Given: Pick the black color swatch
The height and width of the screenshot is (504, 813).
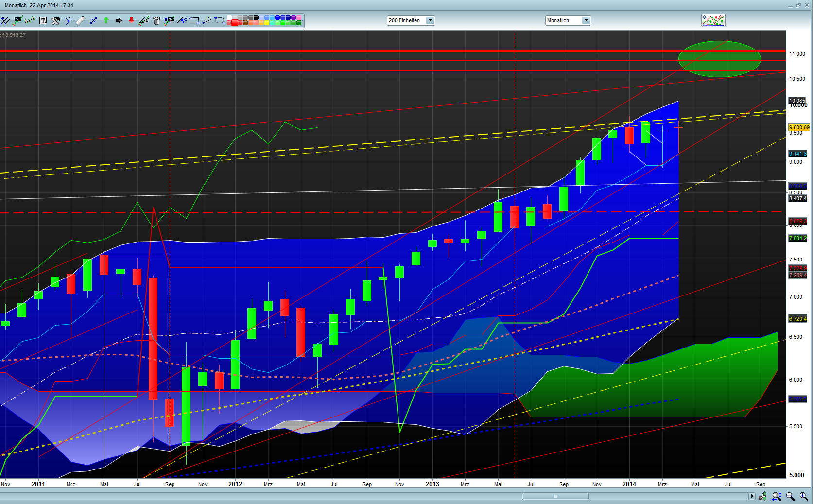Looking at the screenshot, I should [256, 17].
